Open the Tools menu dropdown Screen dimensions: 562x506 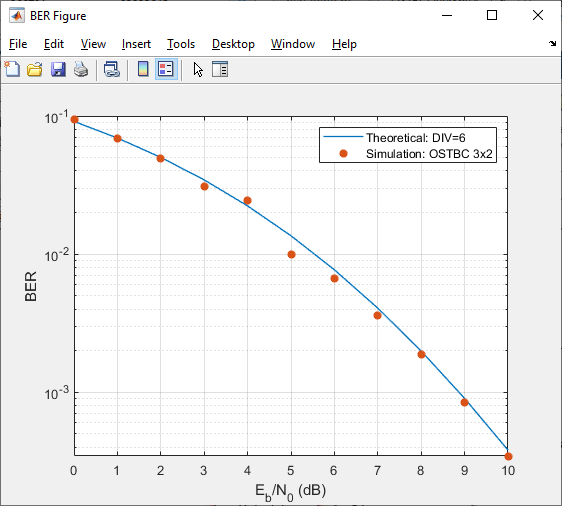pyautogui.click(x=181, y=44)
